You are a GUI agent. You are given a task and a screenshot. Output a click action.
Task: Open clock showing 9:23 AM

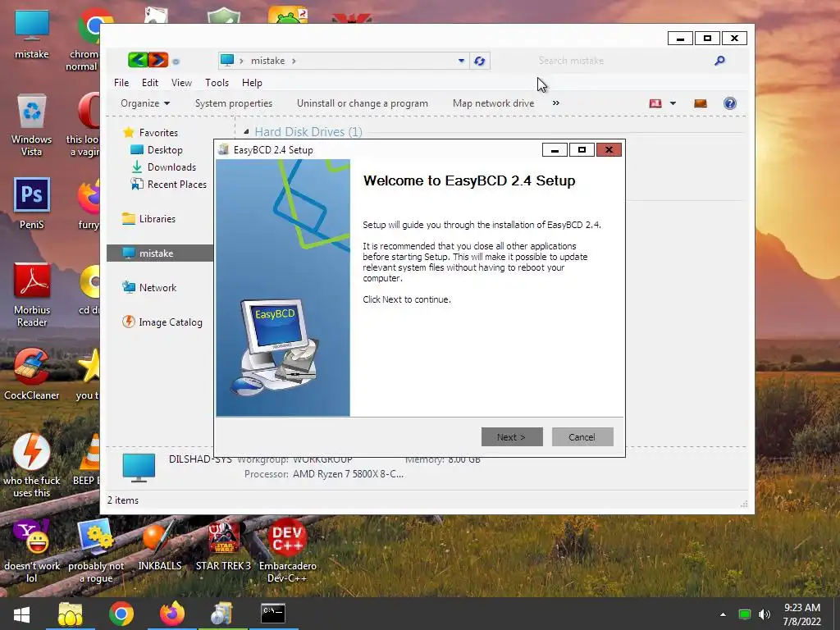(x=802, y=614)
